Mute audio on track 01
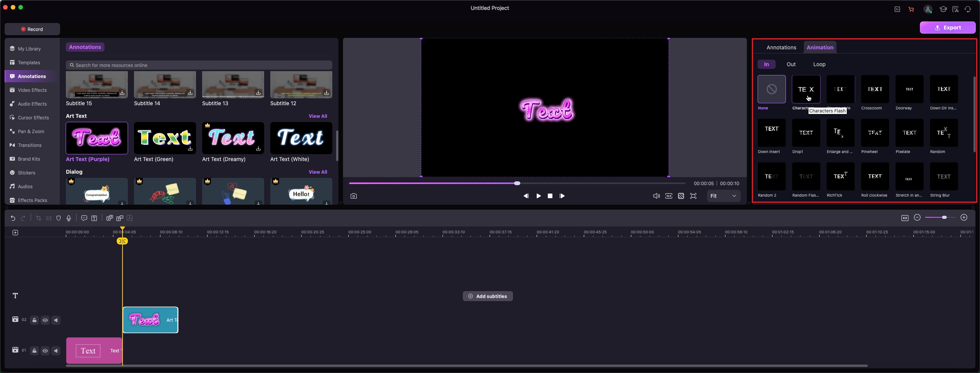The image size is (980, 373). click(x=56, y=350)
